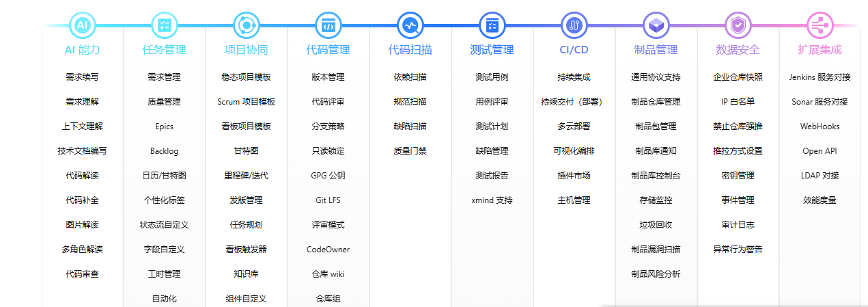Select 多角色解读 item
The width and height of the screenshot is (868, 307).
pos(82,250)
